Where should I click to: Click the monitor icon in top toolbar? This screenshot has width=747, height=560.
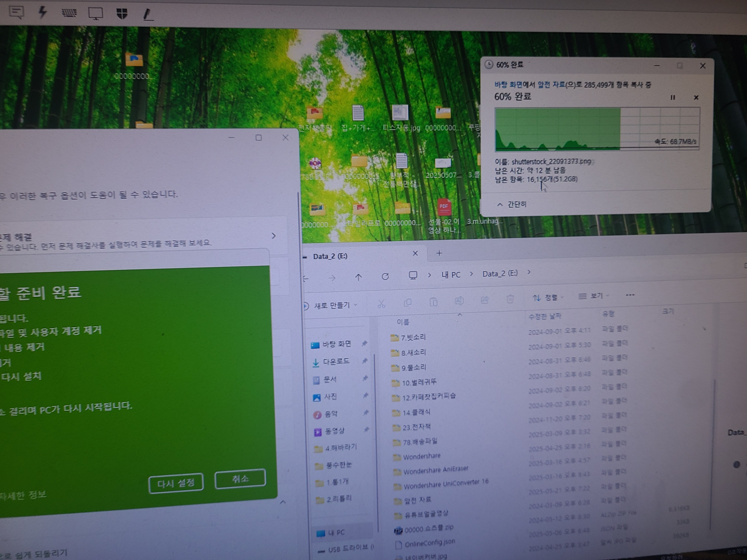(x=96, y=14)
